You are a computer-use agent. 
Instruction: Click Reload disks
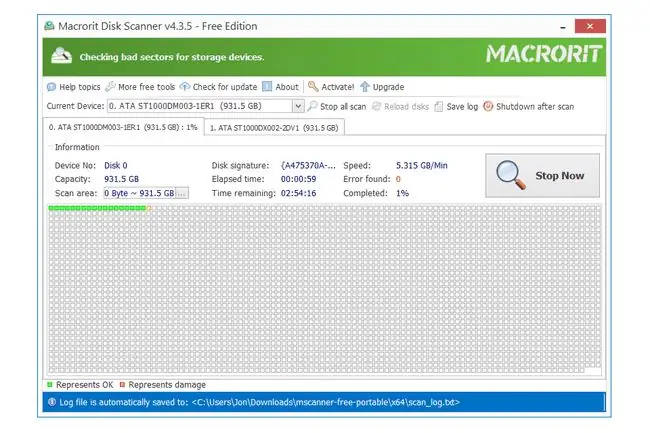400,106
